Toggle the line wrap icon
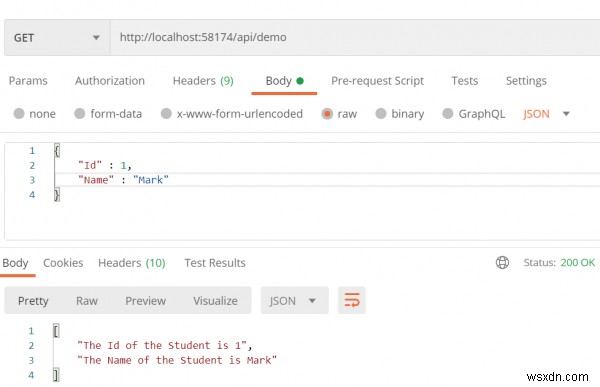This screenshot has width=600, height=387. pyautogui.click(x=352, y=300)
